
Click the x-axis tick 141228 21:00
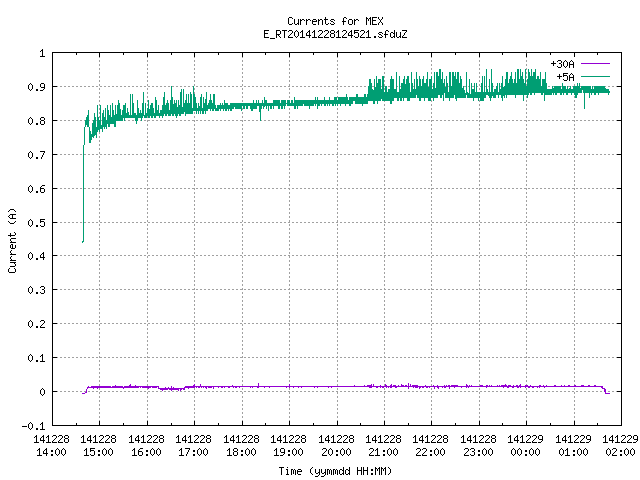pyautogui.click(x=383, y=445)
